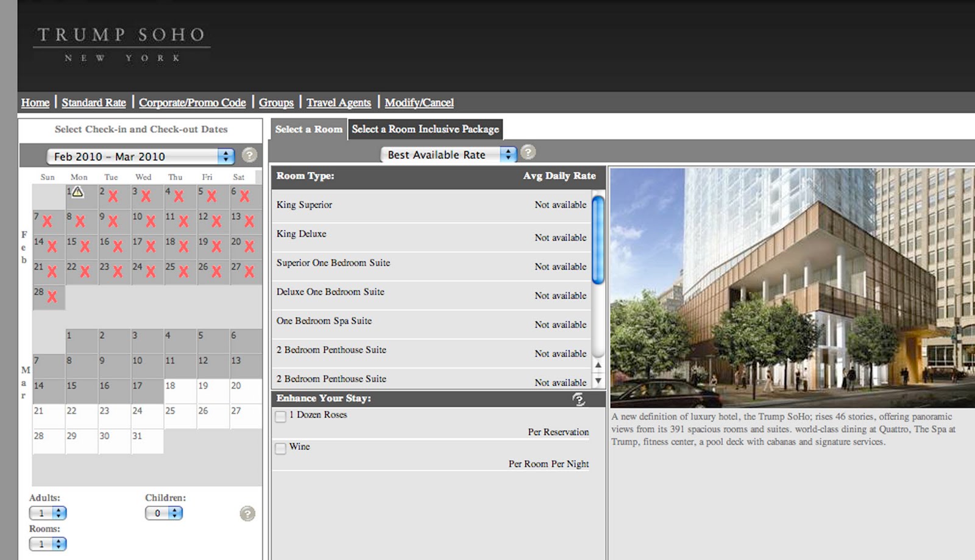Go to the Home page link
975x560 pixels.
(35, 102)
